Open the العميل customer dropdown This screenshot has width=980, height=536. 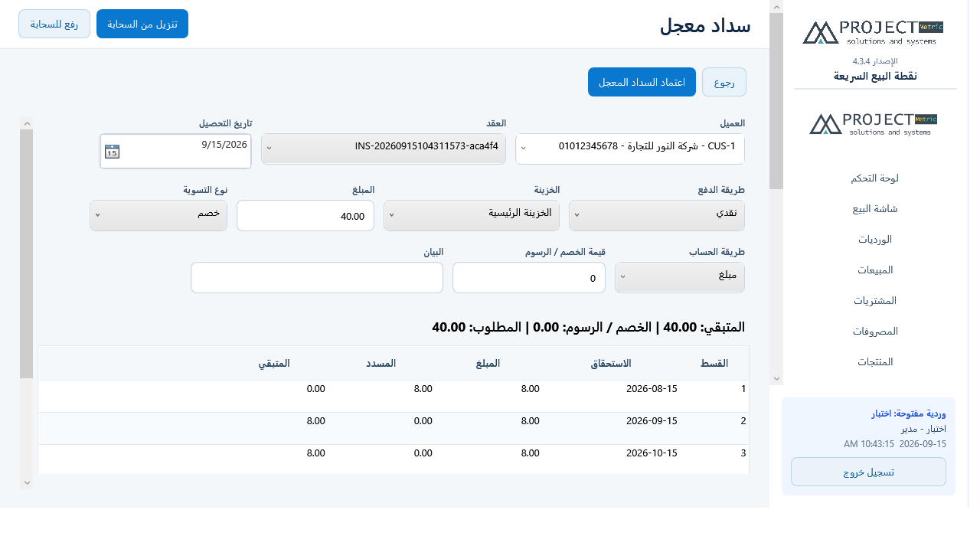pyautogui.click(x=630, y=149)
